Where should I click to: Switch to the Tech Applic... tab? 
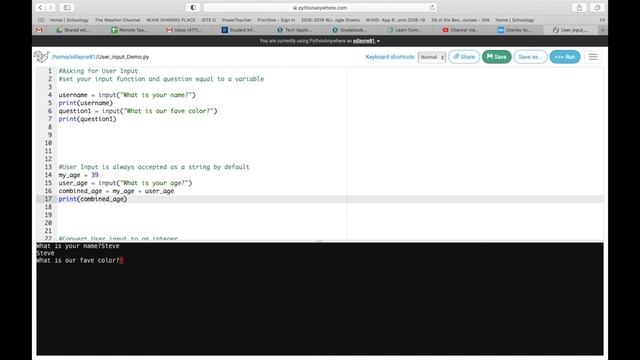pos(295,30)
